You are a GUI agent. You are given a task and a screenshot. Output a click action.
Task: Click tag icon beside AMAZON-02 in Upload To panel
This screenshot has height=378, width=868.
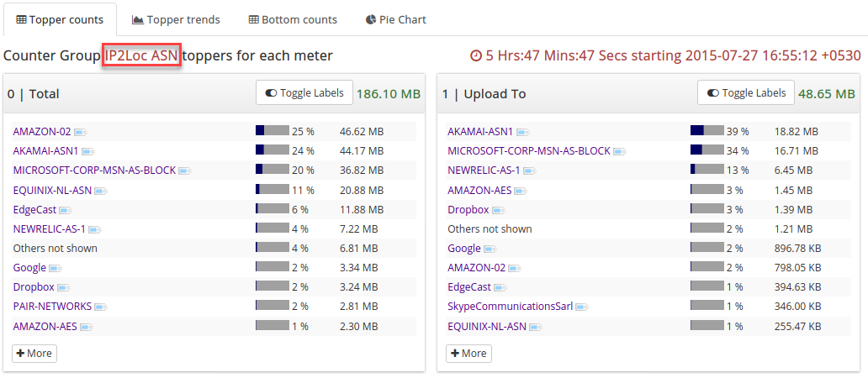point(516,269)
